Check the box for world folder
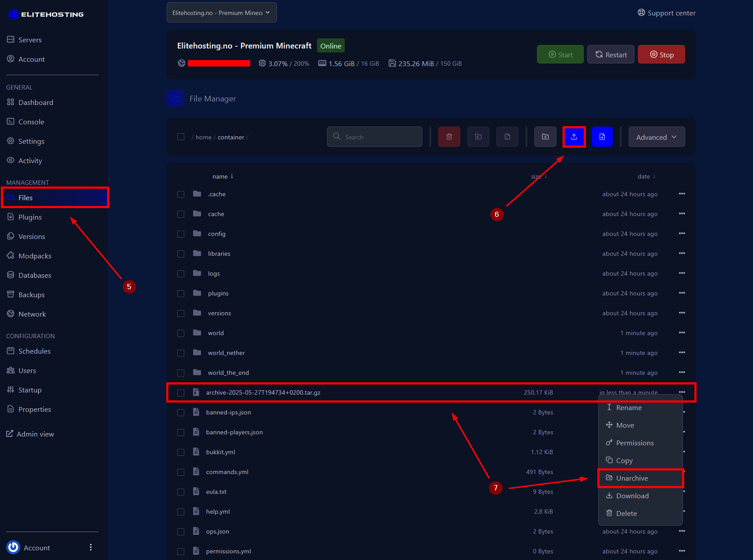 point(181,333)
